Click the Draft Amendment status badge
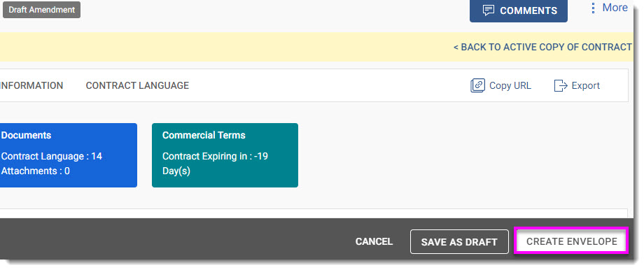Image resolution: width=644 pixels, height=270 pixels. 41,10
